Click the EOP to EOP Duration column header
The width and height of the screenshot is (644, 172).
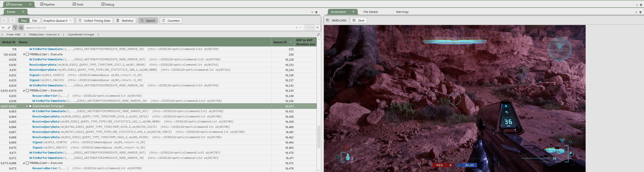point(306,42)
